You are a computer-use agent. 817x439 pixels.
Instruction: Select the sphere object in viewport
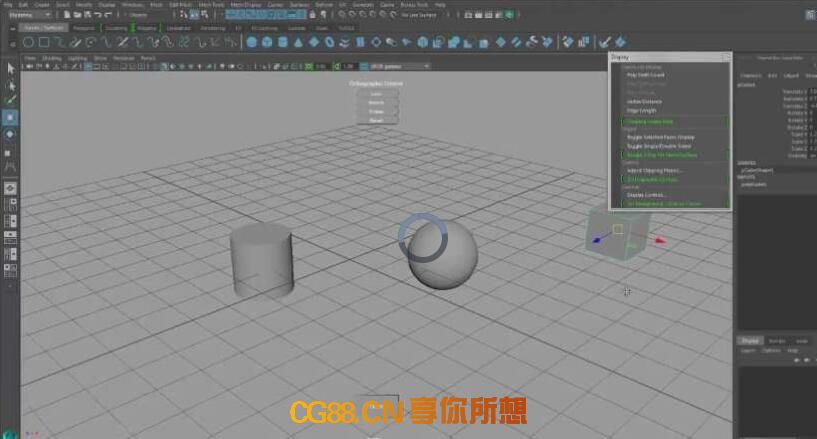(443, 255)
